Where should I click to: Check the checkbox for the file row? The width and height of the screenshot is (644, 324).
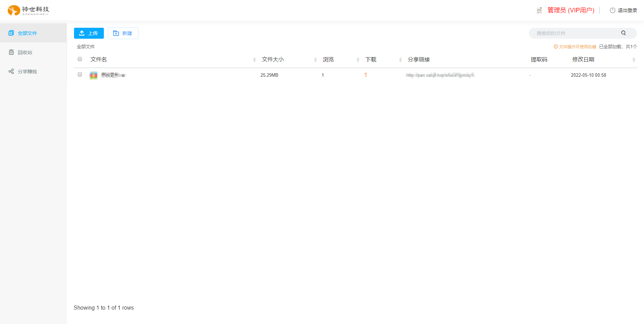(80, 74)
